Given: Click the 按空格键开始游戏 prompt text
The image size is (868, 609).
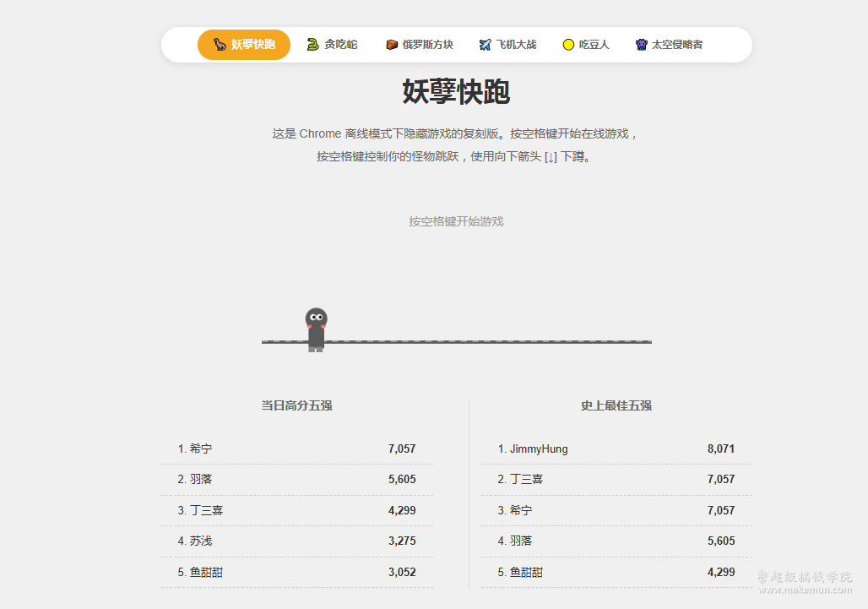Looking at the screenshot, I should (x=456, y=221).
